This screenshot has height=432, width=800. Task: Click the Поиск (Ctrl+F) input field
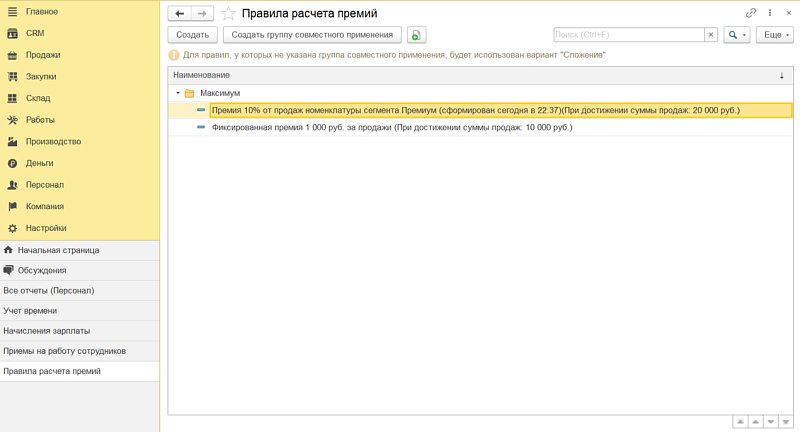629,35
